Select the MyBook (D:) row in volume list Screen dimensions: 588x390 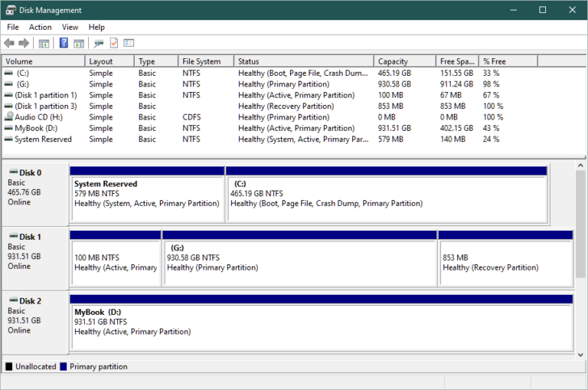click(x=294, y=129)
